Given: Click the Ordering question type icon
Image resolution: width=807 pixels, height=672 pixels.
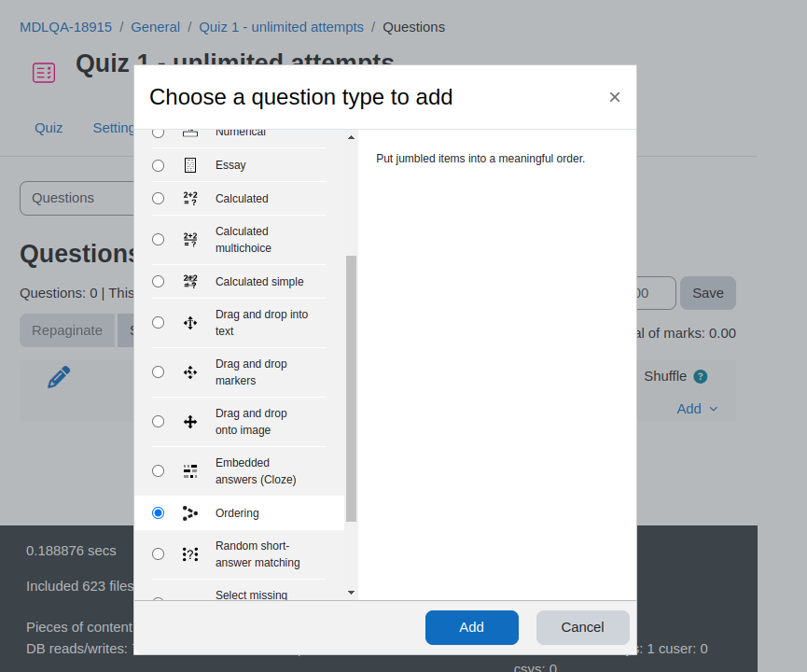Looking at the screenshot, I should pos(190,513).
